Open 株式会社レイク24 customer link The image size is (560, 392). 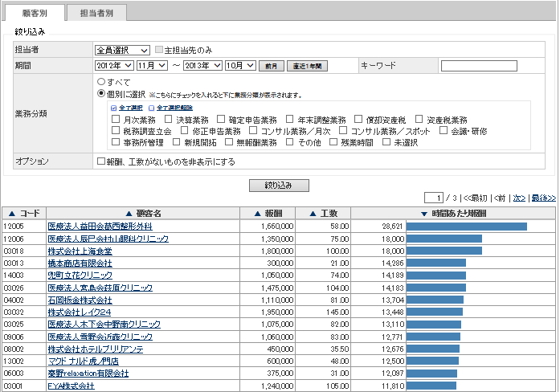click(80, 312)
